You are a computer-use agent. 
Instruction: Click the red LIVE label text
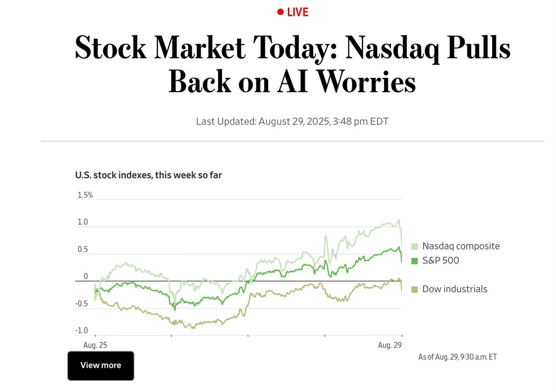coord(297,12)
